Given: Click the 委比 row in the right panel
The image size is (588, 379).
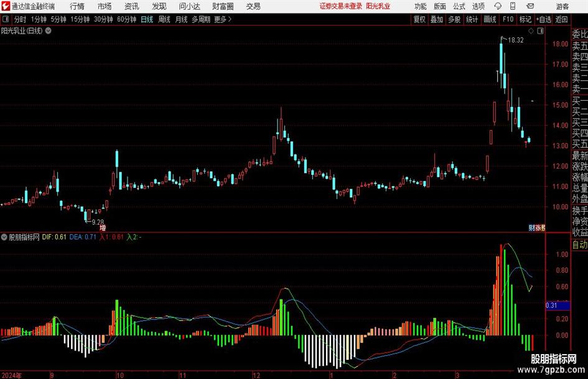Looking at the screenshot, I should [580, 34].
